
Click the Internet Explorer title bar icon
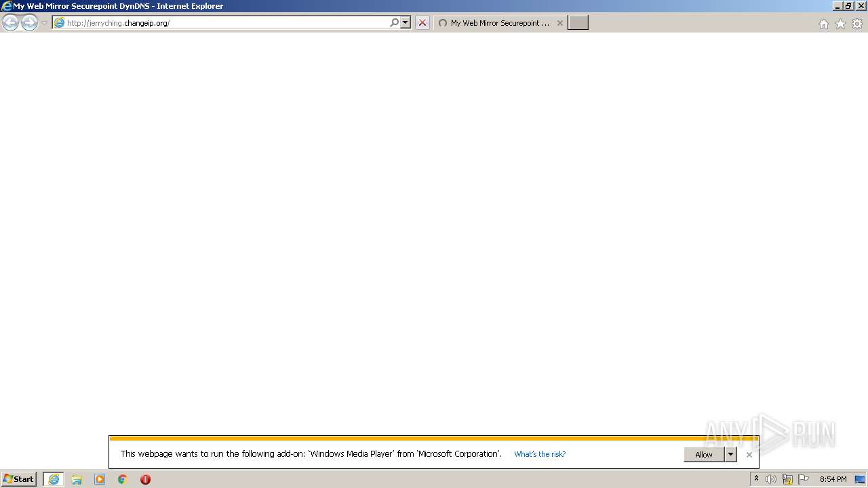click(x=7, y=6)
